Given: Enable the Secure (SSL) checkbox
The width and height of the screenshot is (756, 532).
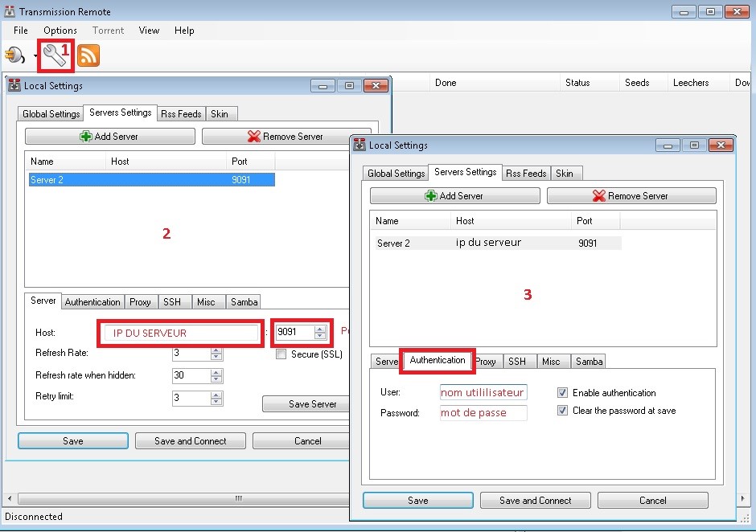Looking at the screenshot, I should 281,354.
